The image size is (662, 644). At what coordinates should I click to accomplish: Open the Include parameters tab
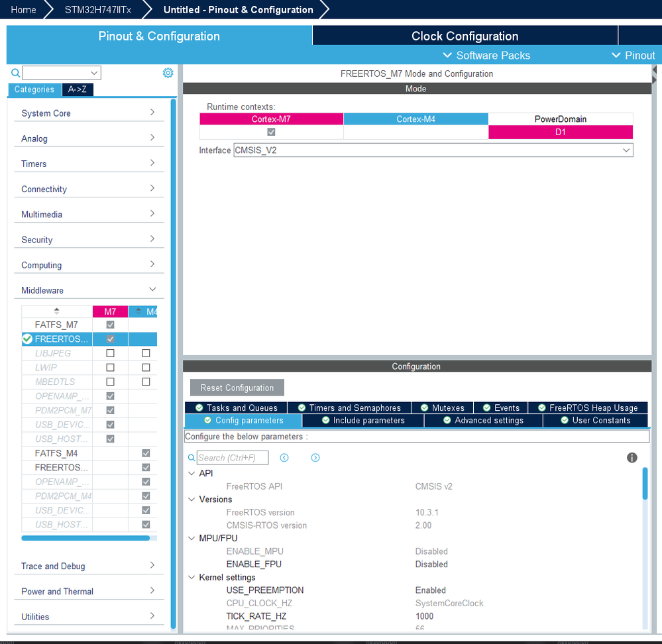pyautogui.click(x=363, y=420)
